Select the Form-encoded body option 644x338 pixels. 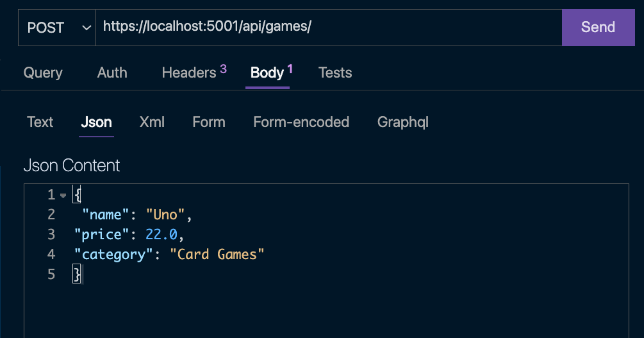tap(301, 122)
